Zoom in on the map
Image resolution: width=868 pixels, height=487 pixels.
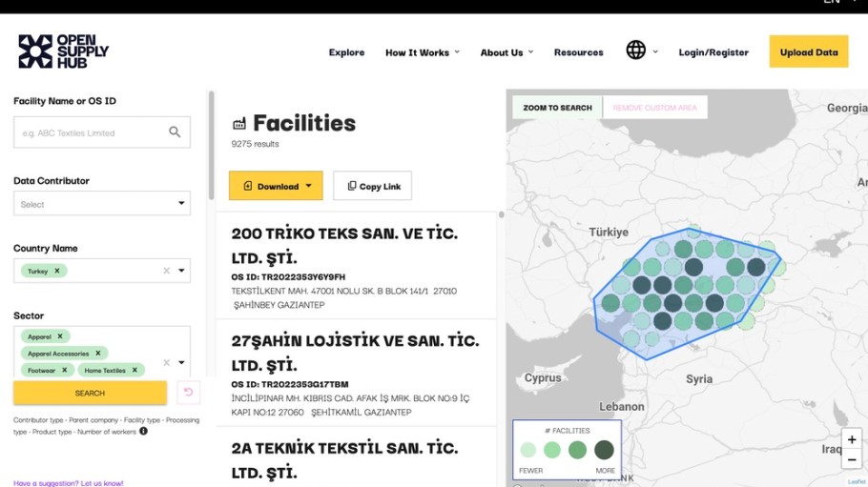[x=852, y=439]
